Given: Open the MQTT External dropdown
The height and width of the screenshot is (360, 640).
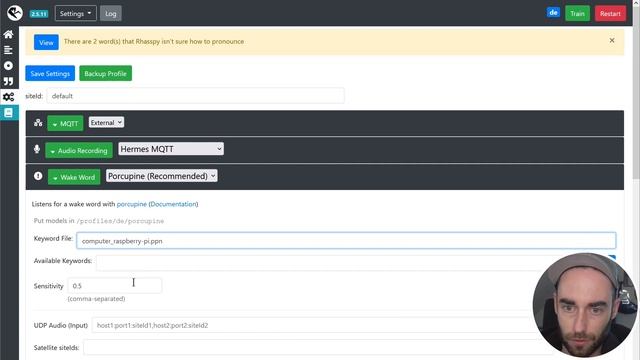Looking at the screenshot, I should [x=106, y=122].
